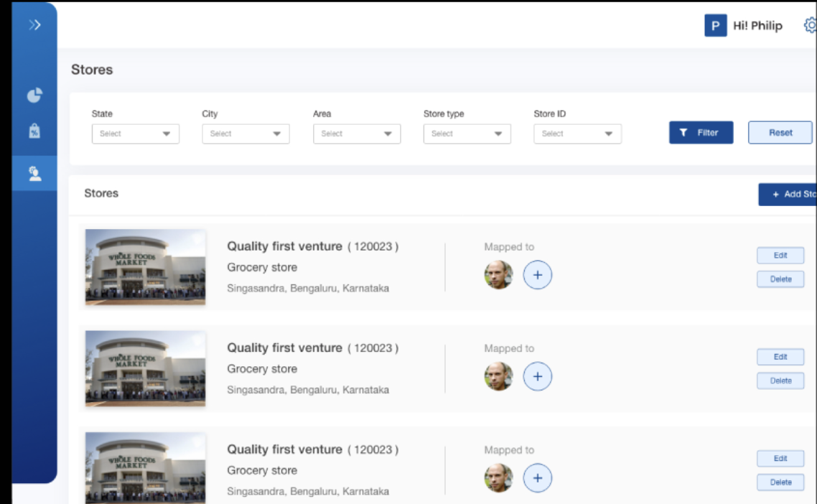Click third store's "Singasandra, Bengaluru, Karnataka" address
Viewport: 817px width, 504px height.
coord(308,492)
